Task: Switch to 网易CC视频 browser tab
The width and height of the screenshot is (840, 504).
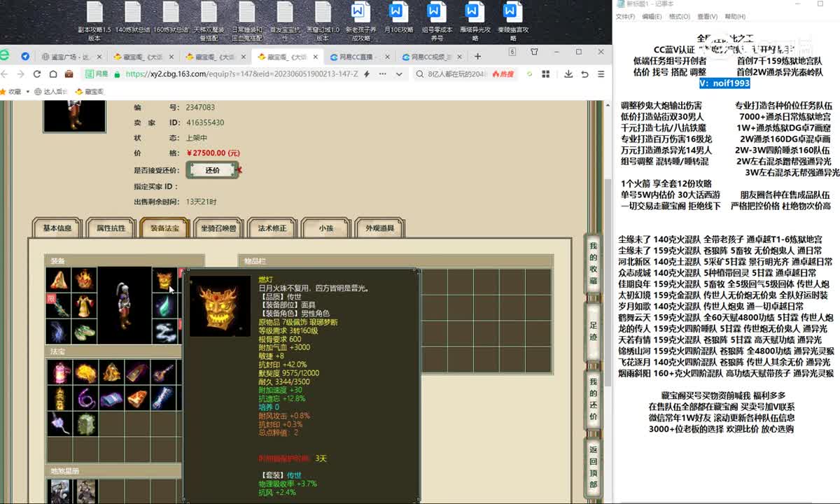Action: point(433,57)
